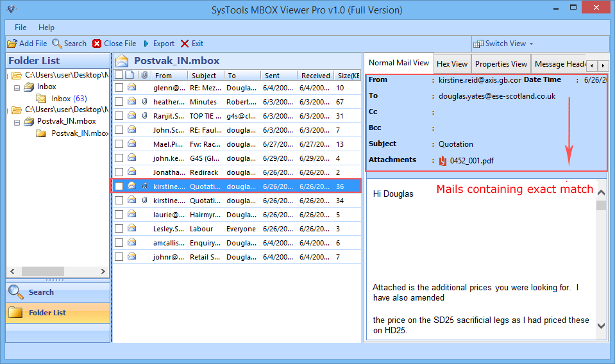Click the envelope icon of the glenn@ email
Image resolution: width=615 pixels, height=364 pixels.
pos(132,87)
